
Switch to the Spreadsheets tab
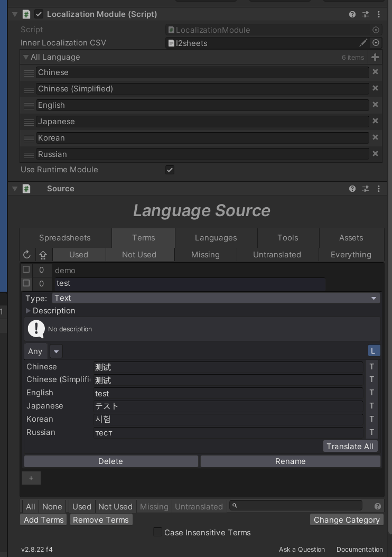point(65,238)
